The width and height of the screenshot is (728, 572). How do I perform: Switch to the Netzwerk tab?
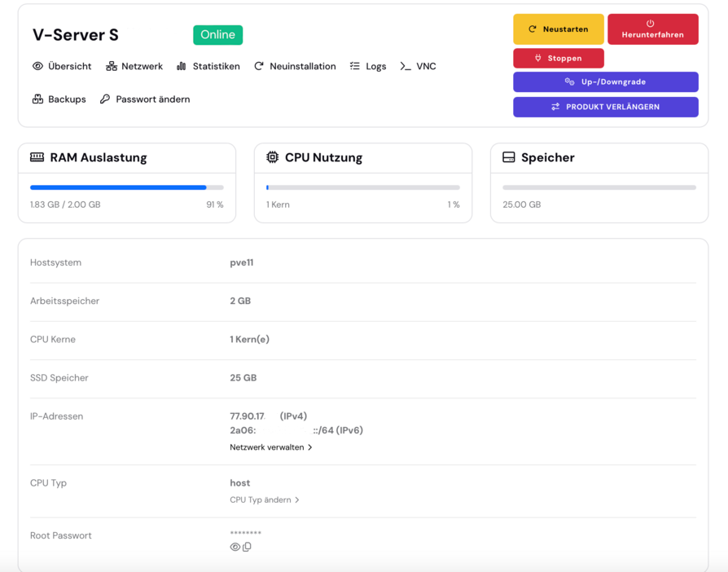click(x=134, y=66)
